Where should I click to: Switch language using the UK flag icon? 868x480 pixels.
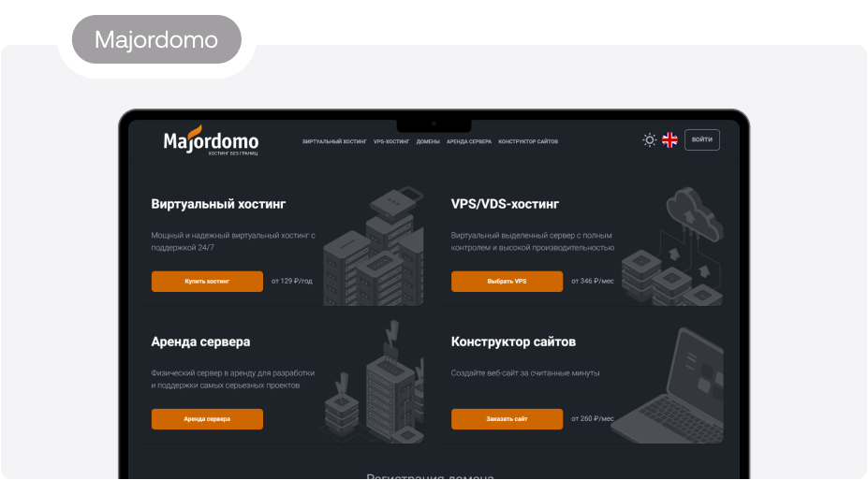pos(669,139)
